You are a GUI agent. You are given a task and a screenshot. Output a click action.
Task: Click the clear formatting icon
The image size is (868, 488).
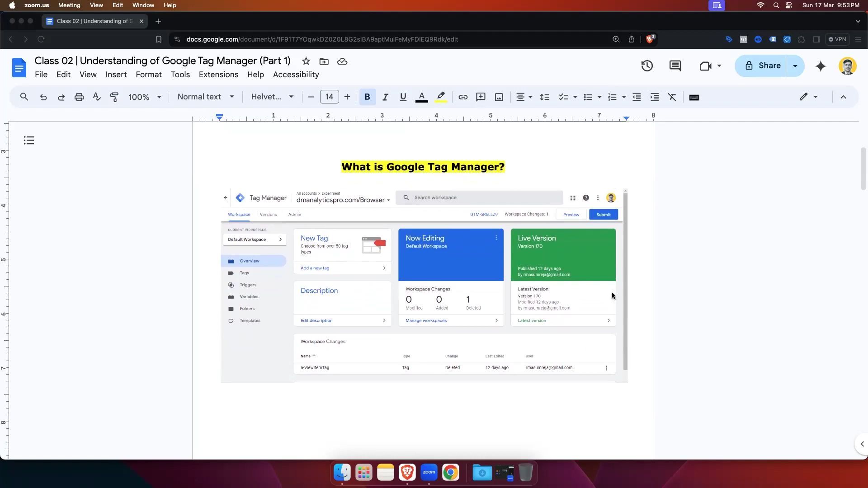(672, 97)
